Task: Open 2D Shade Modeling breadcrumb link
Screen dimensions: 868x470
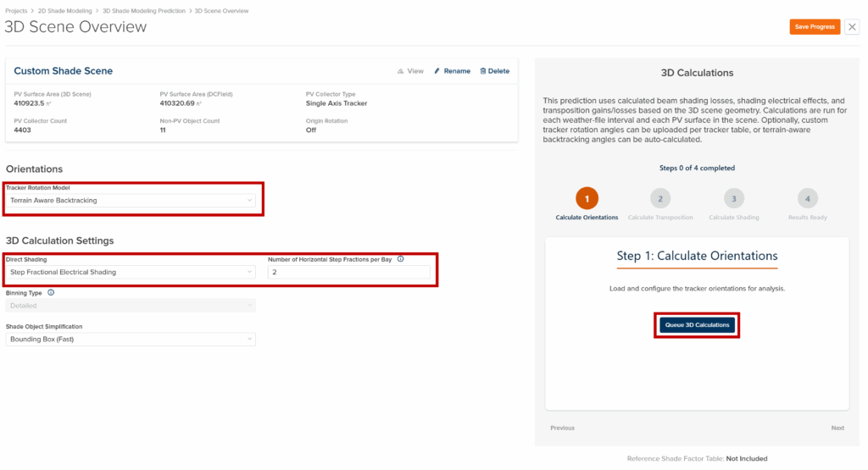Action: pyautogui.click(x=66, y=10)
